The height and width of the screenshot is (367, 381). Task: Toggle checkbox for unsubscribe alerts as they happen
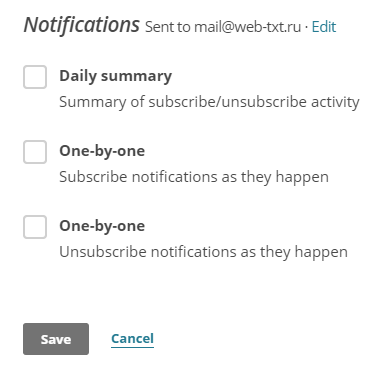(x=35, y=227)
